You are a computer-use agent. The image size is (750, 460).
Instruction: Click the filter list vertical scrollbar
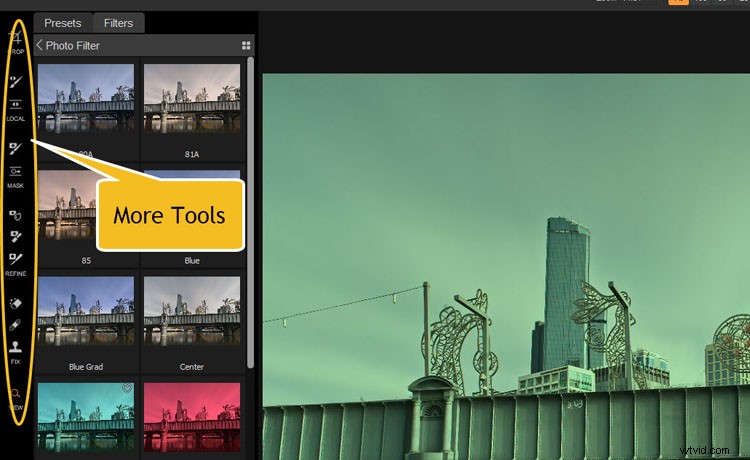click(x=250, y=213)
